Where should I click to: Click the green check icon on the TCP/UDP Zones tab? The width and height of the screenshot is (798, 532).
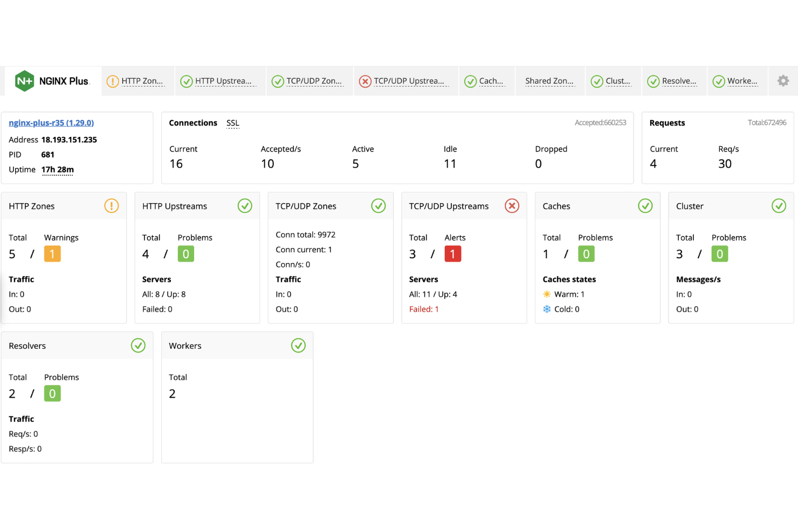click(x=278, y=81)
